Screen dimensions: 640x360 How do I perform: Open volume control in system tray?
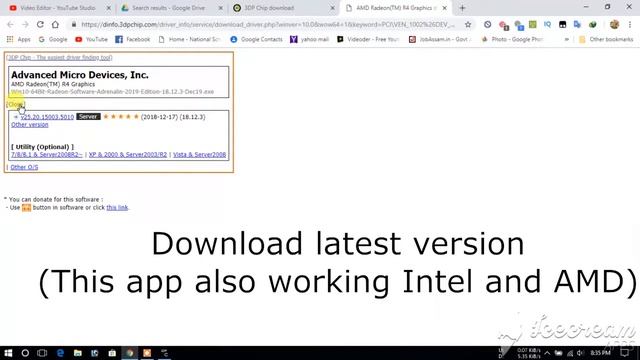pos(580,353)
